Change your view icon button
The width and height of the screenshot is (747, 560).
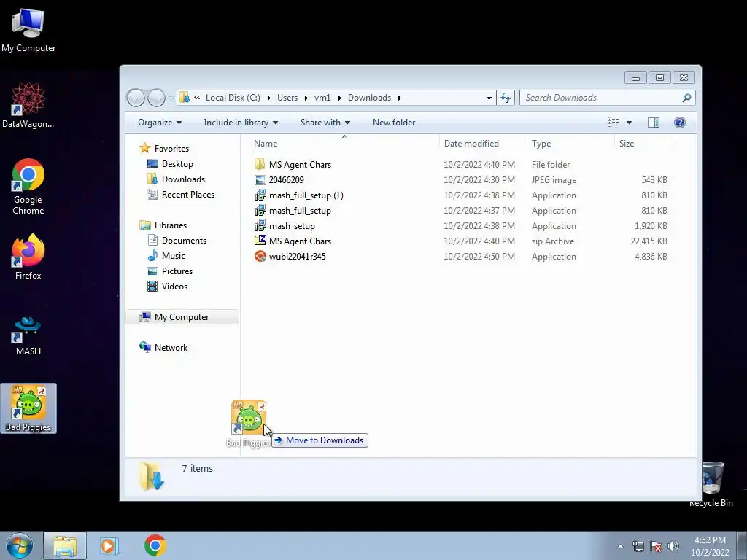pyautogui.click(x=613, y=122)
